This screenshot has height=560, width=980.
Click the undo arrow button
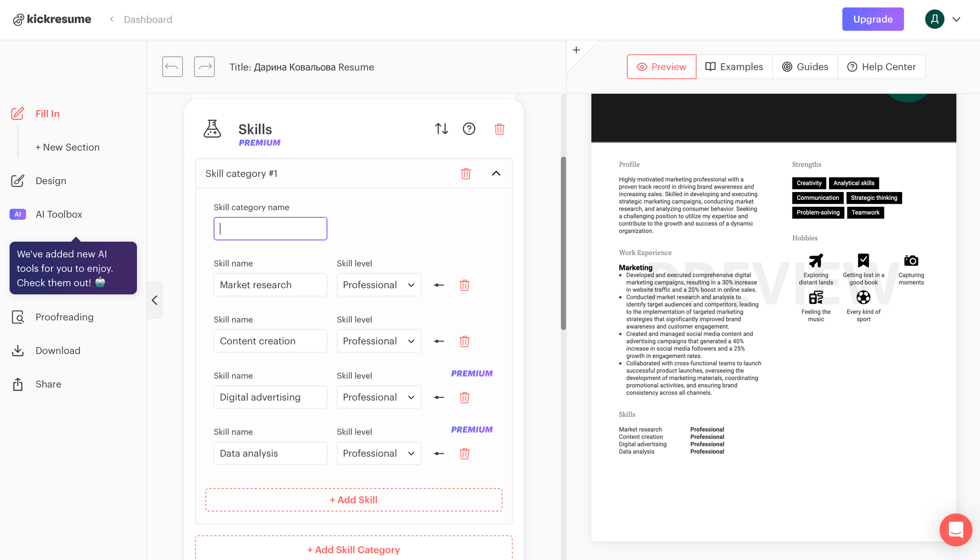coord(172,67)
